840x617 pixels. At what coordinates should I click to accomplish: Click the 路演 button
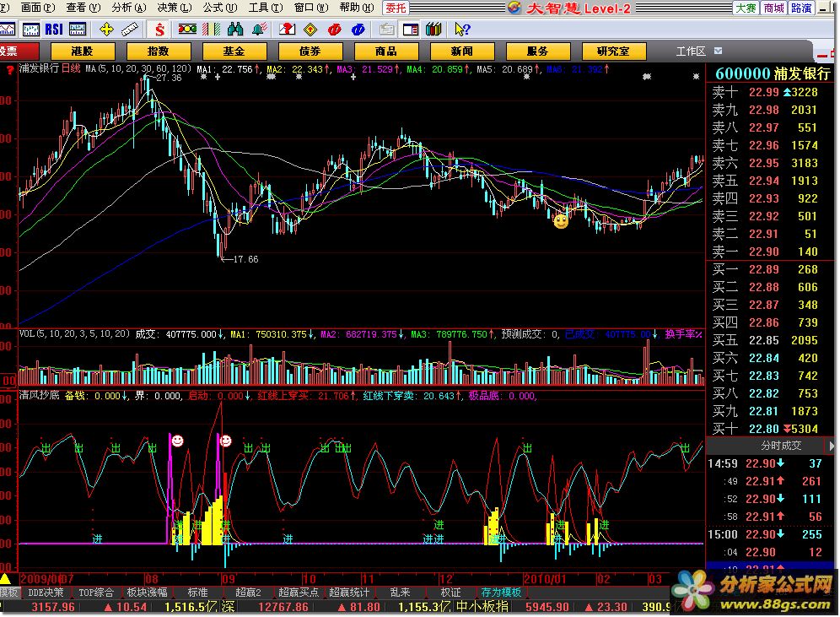click(x=801, y=8)
